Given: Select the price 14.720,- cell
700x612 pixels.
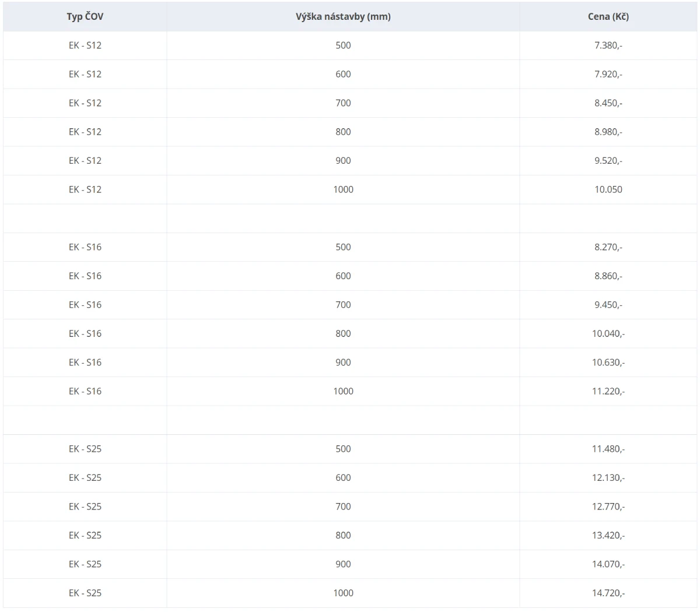Looking at the screenshot, I should tap(608, 593).
